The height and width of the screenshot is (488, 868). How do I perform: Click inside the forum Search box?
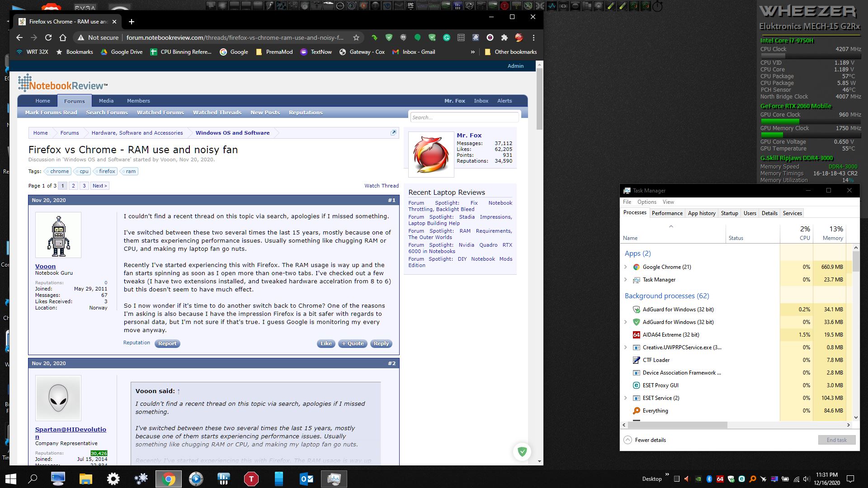464,117
